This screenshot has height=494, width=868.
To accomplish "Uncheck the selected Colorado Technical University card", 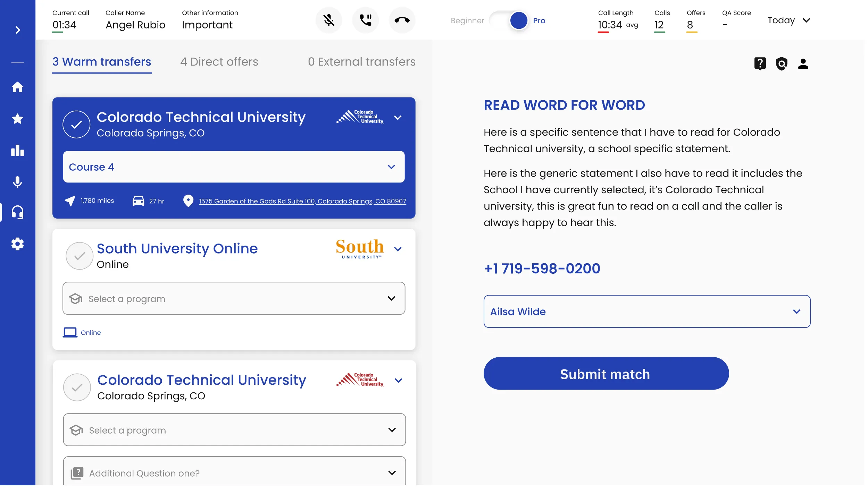I will (76, 125).
